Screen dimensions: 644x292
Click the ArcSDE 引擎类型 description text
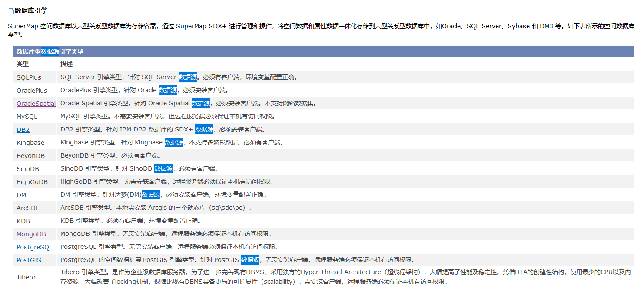point(156,208)
